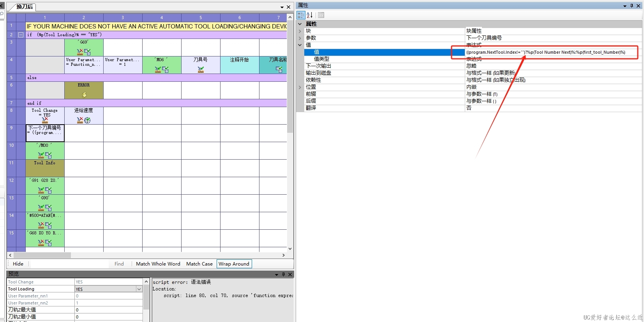The height and width of the screenshot is (322, 644).
Task: Select the 换刀后 tab
Action: click(24, 7)
